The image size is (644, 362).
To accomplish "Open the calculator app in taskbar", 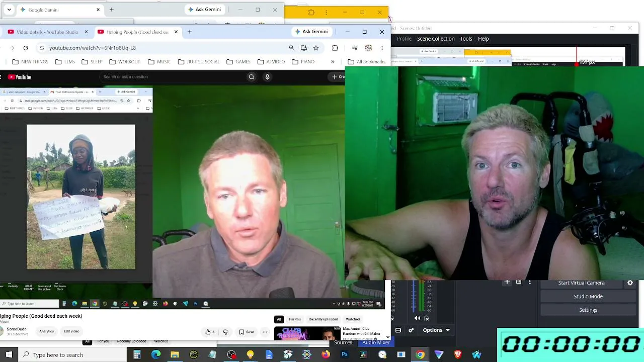I will point(137,354).
